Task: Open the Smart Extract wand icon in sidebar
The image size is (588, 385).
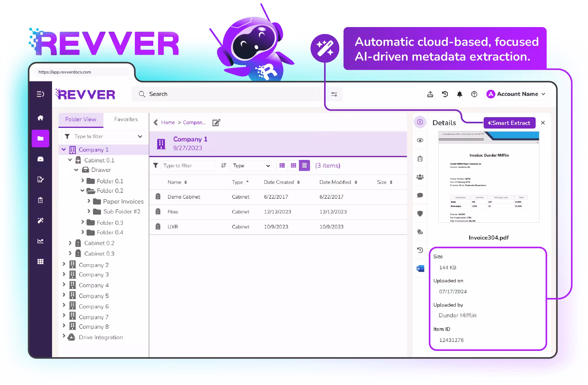Action: pos(40,220)
